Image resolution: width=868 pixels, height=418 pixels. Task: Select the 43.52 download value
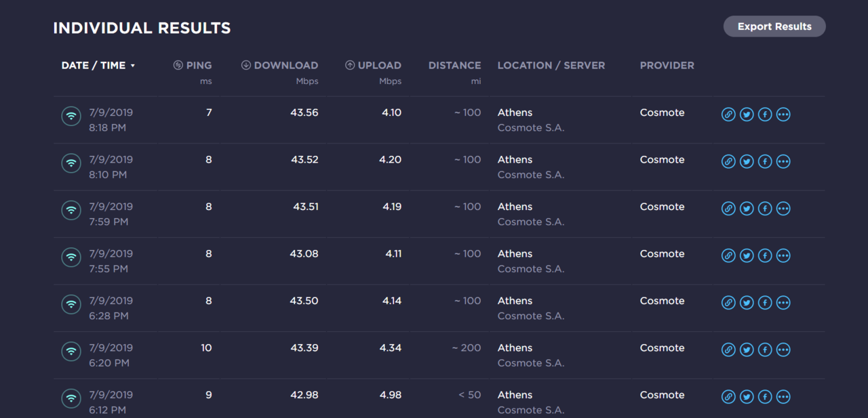(x=304, y=159)
